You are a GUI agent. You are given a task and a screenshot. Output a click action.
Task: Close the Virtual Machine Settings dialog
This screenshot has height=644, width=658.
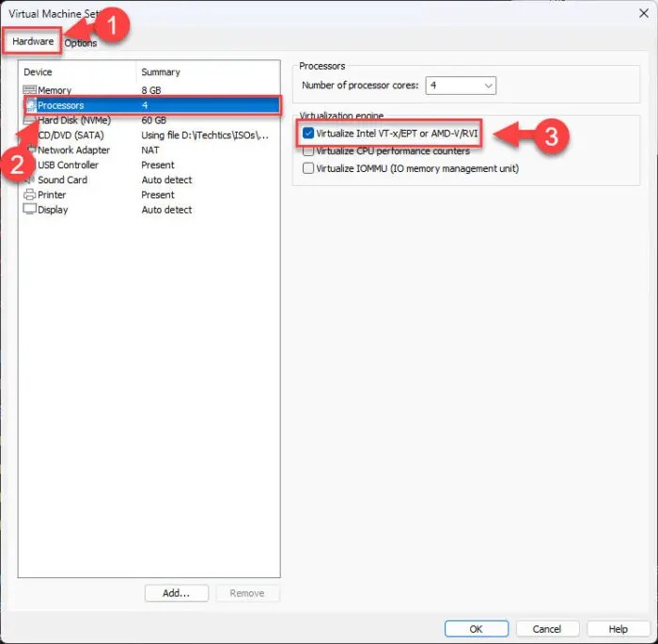(644, 13)
